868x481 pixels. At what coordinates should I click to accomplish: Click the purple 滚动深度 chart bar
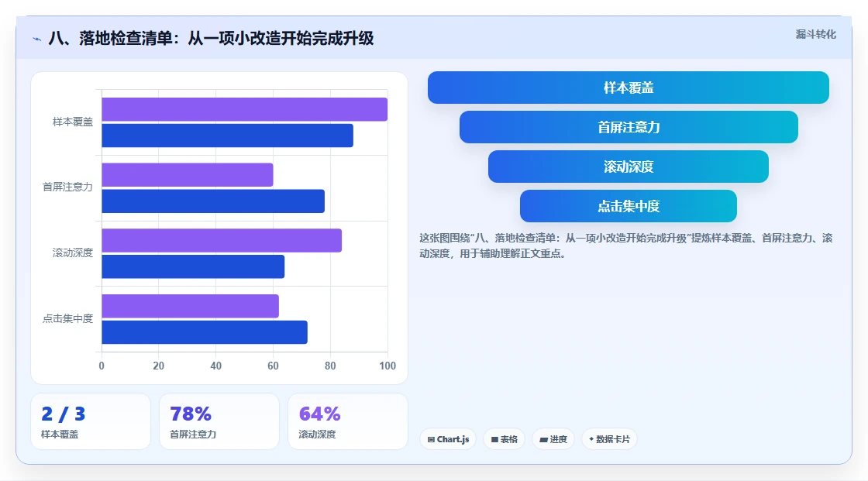coord(222,240)
